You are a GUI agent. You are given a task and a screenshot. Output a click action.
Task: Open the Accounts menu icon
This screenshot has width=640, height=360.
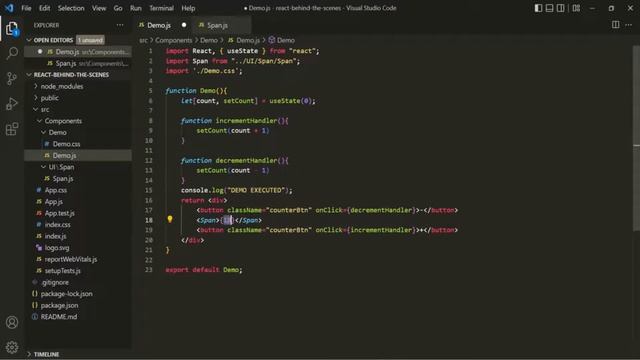click(x=12, y=322)
